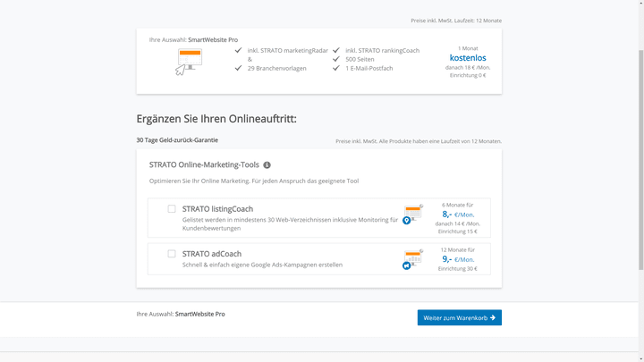Click the '8,- €/Mon.' listingCoach price
644x362 pixels.
458,215
